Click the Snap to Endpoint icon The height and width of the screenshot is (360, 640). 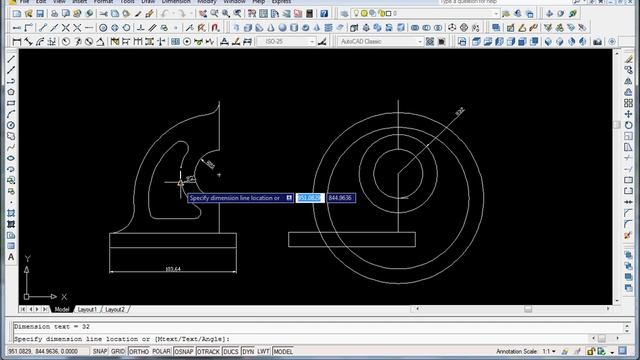tap(43, 28)
